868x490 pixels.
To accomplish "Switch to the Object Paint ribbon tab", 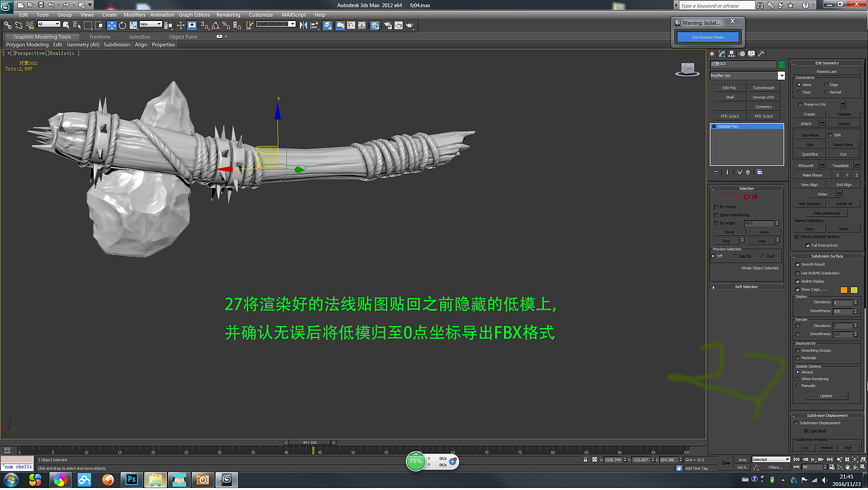I will 183,37.
